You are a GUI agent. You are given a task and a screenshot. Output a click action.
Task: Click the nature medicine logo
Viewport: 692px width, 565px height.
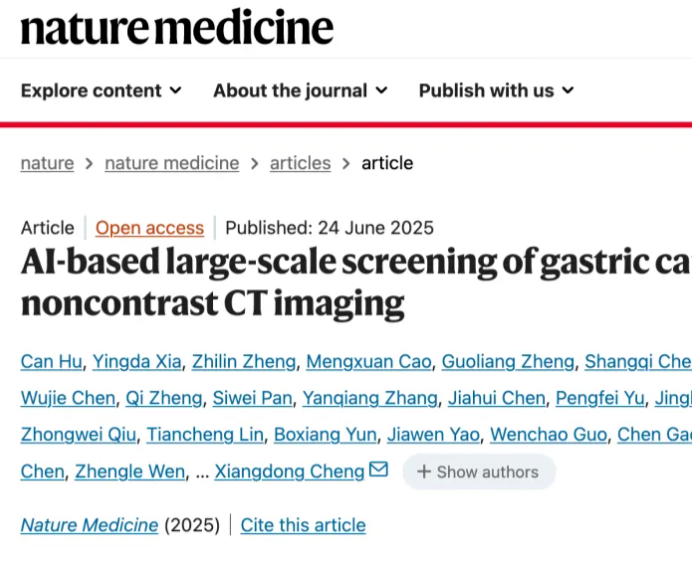177,27
